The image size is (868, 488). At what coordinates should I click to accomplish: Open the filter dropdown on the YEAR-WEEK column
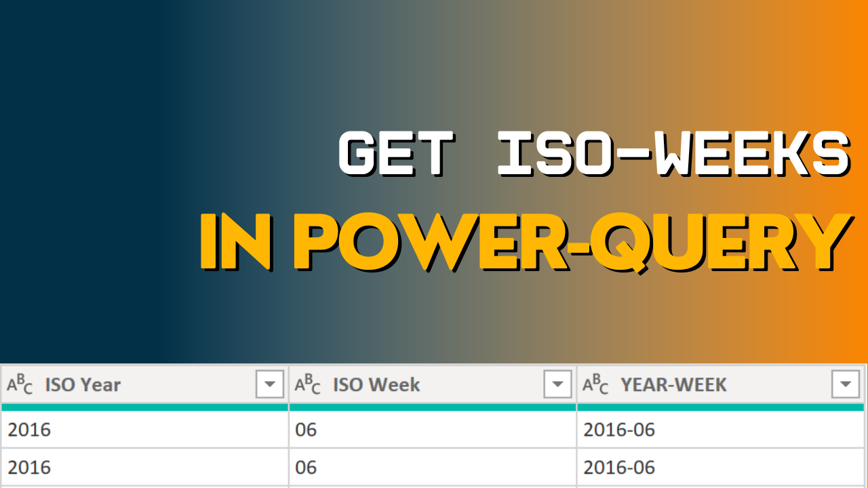(845, 384)
